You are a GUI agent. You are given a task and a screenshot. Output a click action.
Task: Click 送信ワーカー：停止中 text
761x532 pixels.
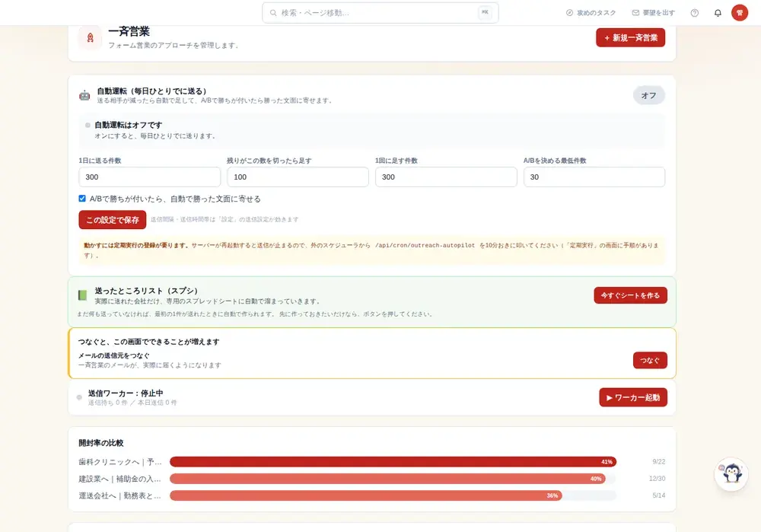tap(126, 393)
